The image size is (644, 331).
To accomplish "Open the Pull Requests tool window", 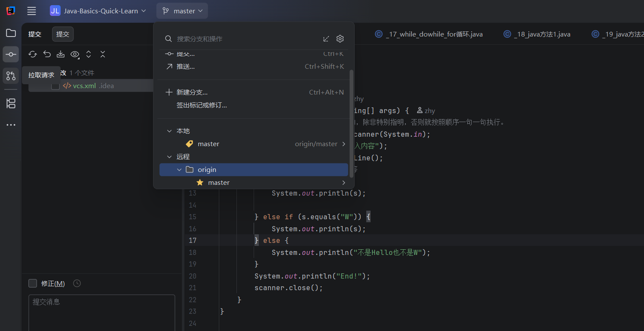I will (x=11, y=76).
